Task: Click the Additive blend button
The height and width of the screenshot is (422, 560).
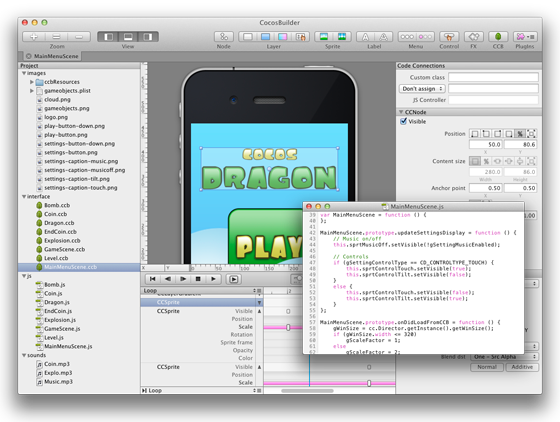Action: coord(522,367)
